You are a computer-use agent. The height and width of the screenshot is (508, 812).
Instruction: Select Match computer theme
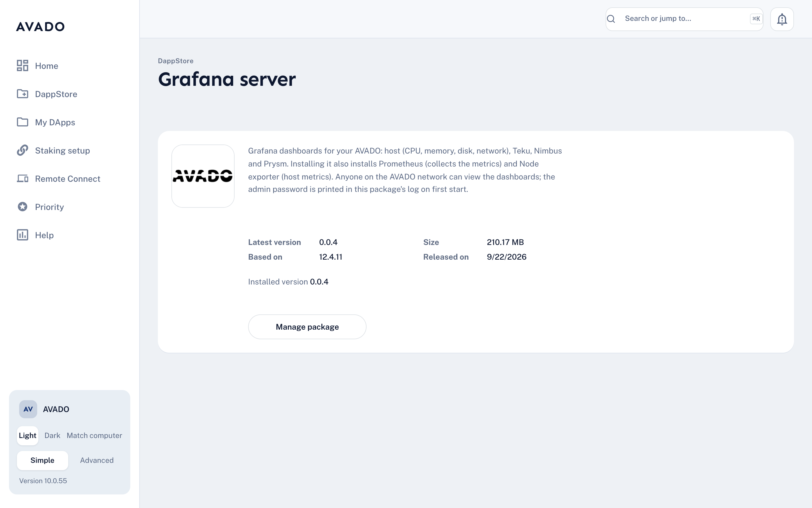point(94,435)
